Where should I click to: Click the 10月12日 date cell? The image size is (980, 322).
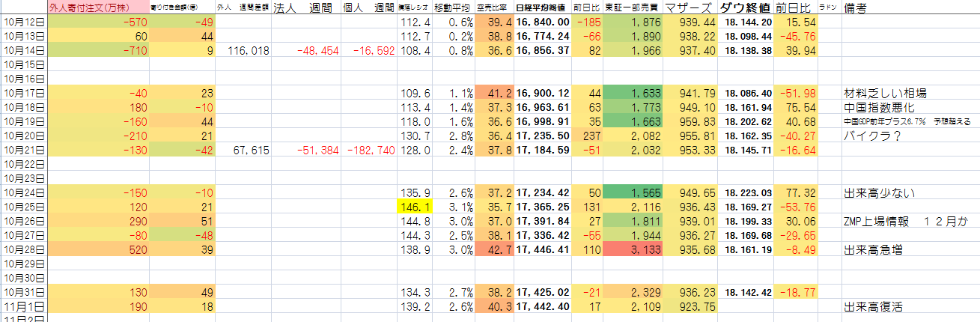[23, 22]
